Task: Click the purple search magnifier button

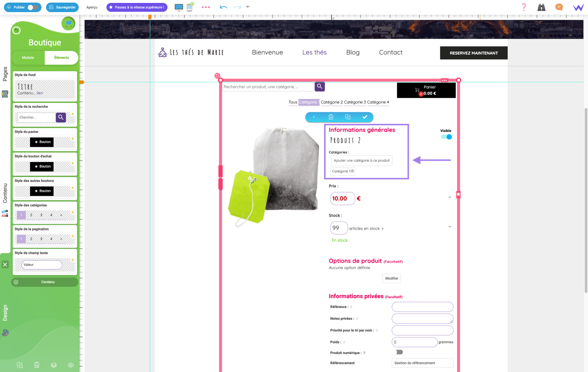Action: tap(320, 86)
